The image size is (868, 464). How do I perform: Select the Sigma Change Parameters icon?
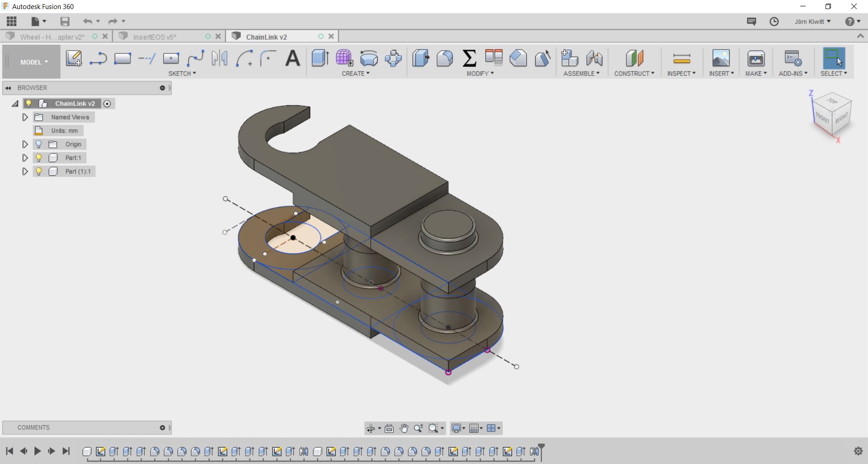tap(469, 58)
